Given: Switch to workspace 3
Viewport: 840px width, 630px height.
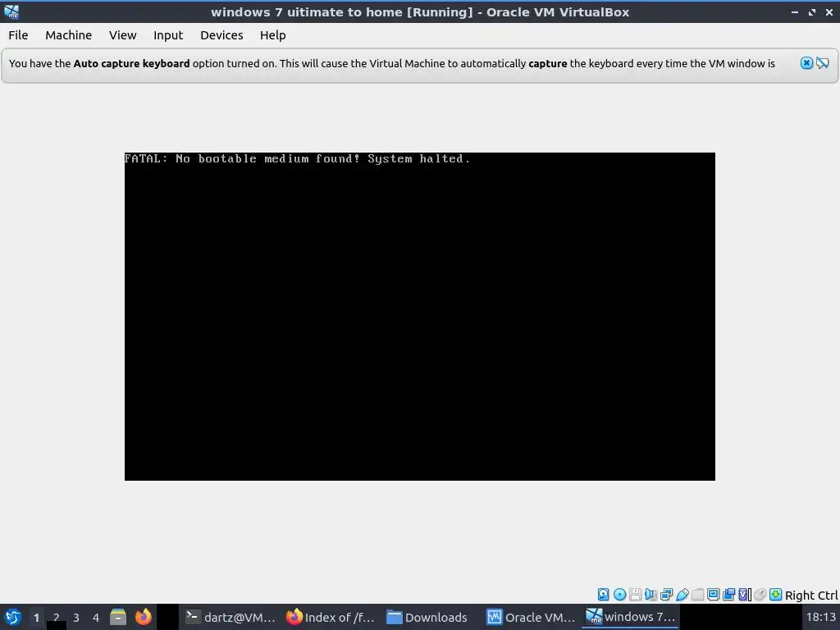Looking at the screenshot, I should (76, 617).
